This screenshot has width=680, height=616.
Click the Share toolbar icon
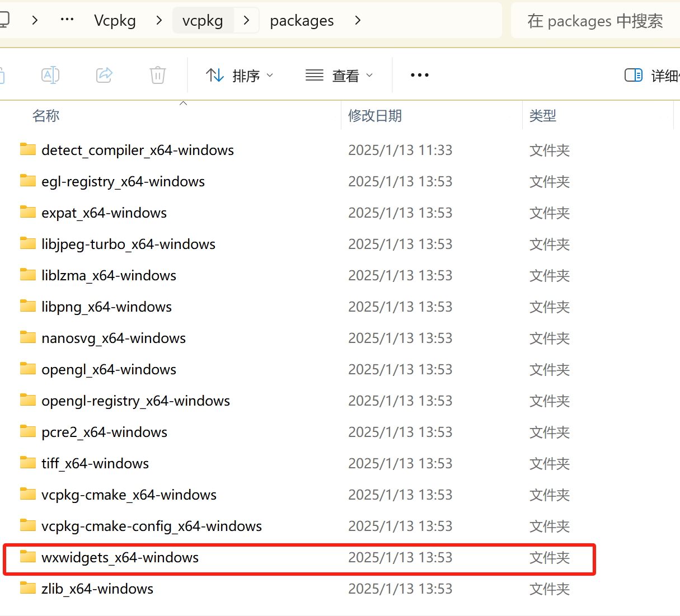pos(104,75)
